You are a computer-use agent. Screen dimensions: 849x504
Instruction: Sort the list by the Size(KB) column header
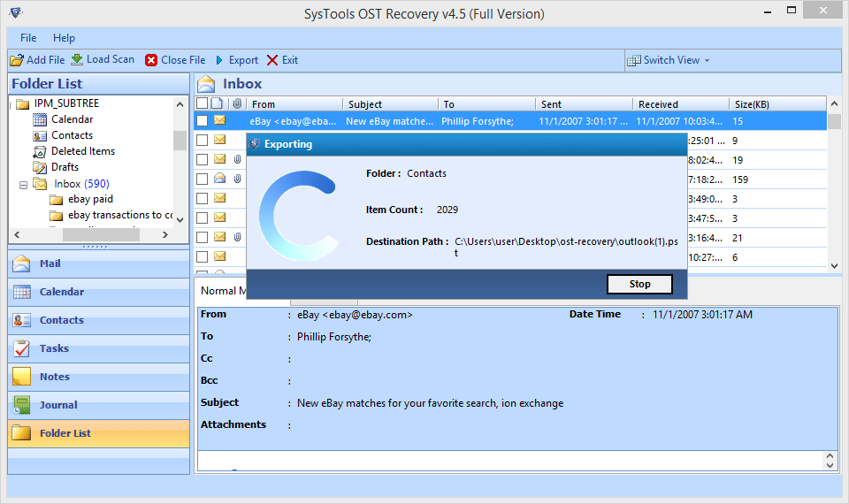pos(778,104)
